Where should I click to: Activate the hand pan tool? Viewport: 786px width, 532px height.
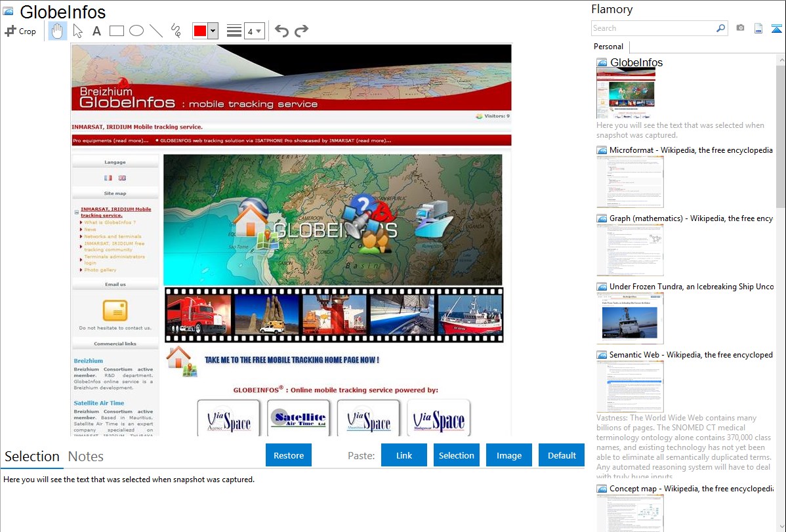[x=57, y=31]
